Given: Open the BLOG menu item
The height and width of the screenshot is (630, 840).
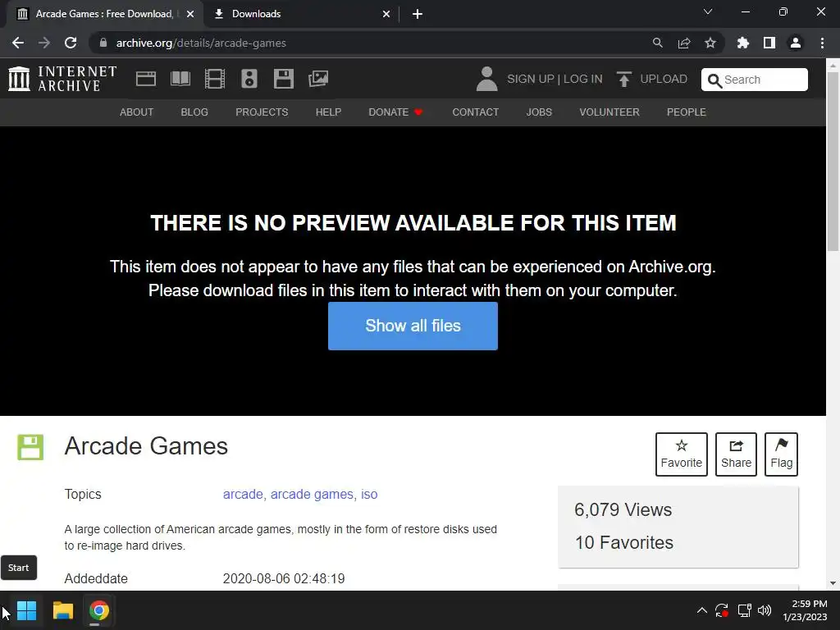Looking at the screenshot, I should coord(194,112).
